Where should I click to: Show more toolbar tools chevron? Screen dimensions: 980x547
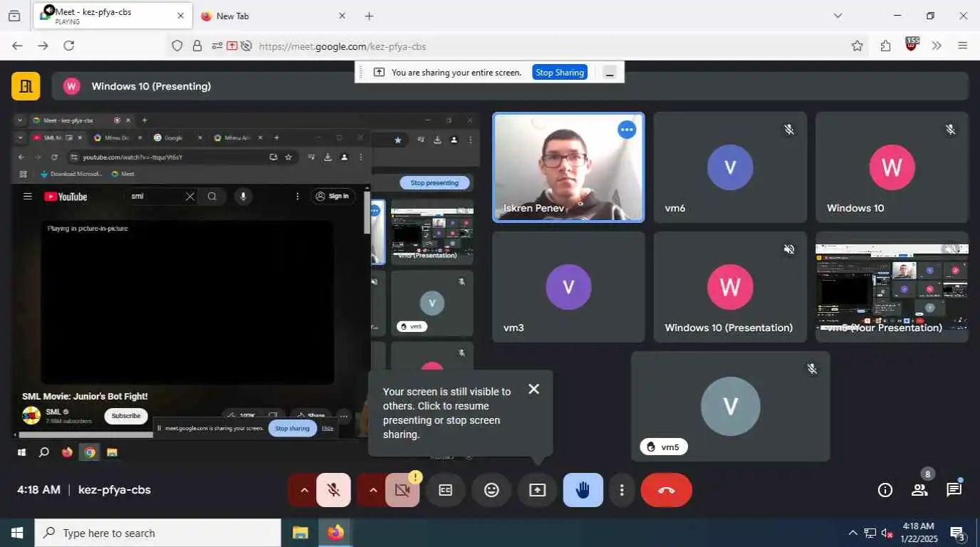[937, 46]
